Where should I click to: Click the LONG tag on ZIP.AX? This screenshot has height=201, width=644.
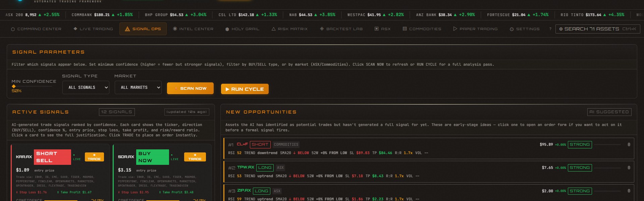(x=262, y=191)
